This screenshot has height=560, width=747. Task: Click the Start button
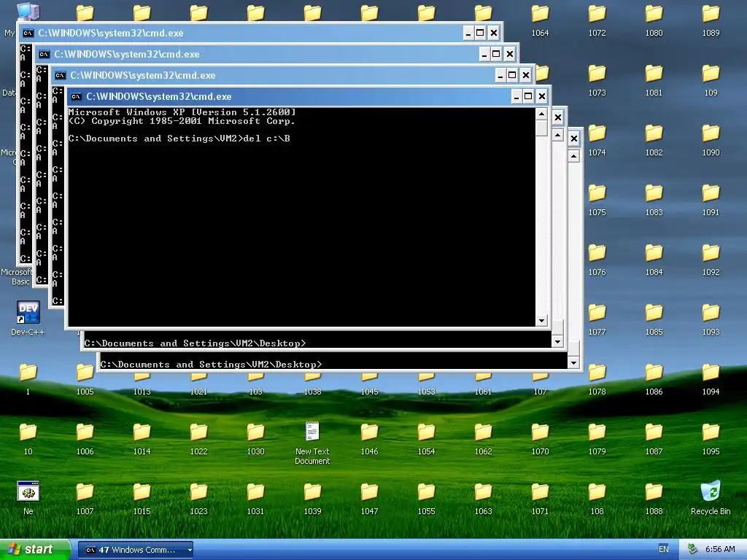coord(35,550)
